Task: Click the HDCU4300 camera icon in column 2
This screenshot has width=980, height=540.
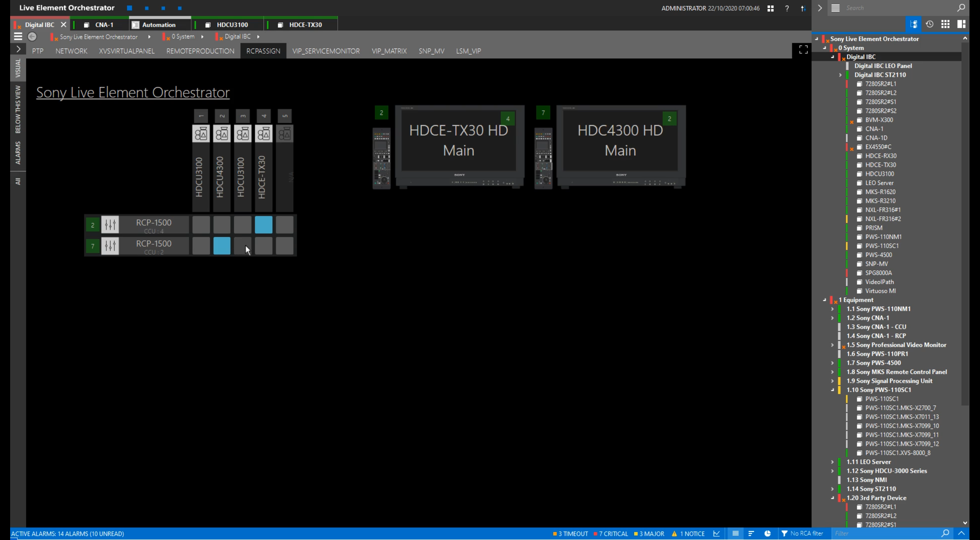Action: click(222, 134)
